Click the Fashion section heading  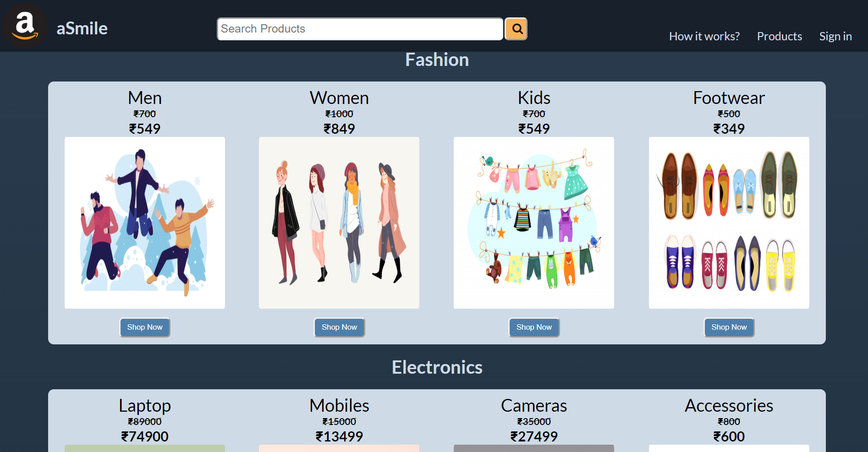(x=437, y=60)
